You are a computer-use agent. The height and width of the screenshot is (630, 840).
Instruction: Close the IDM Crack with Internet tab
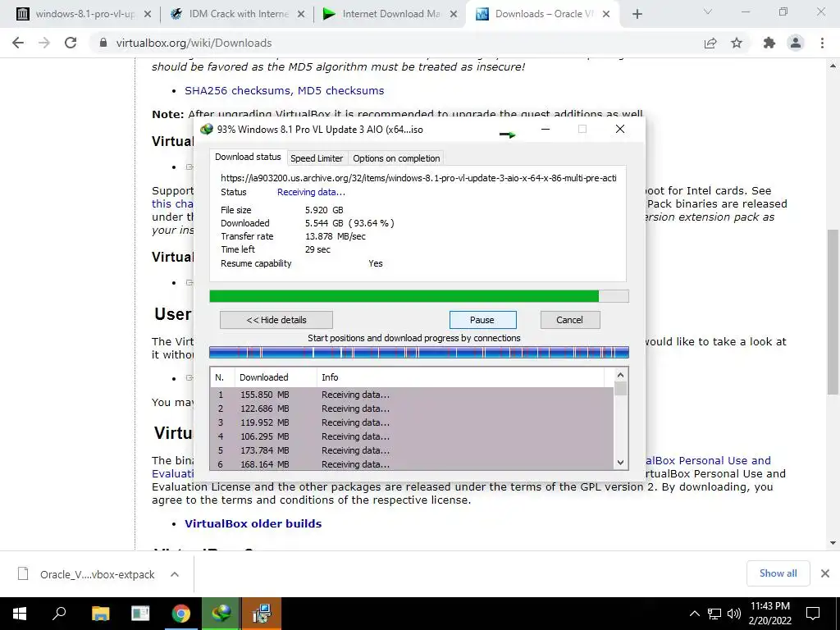pos(301,15)
